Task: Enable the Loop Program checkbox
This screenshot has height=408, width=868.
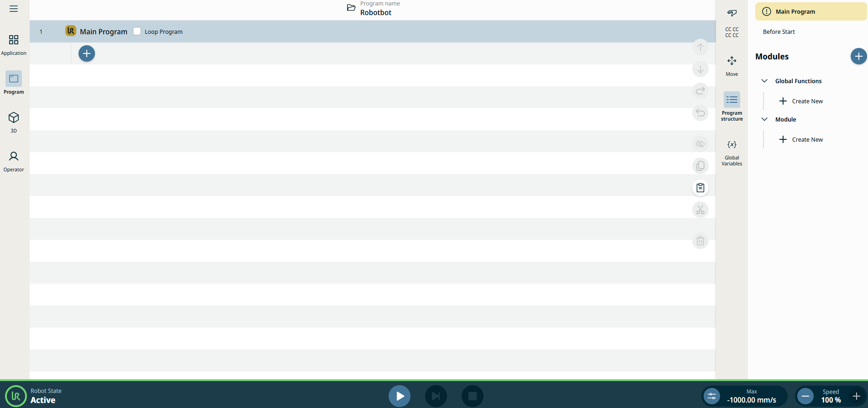Action: click(x=137, y=31)
